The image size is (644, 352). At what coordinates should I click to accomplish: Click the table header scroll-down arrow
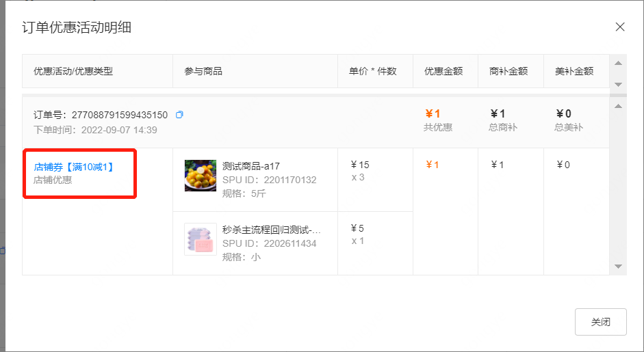618,84
